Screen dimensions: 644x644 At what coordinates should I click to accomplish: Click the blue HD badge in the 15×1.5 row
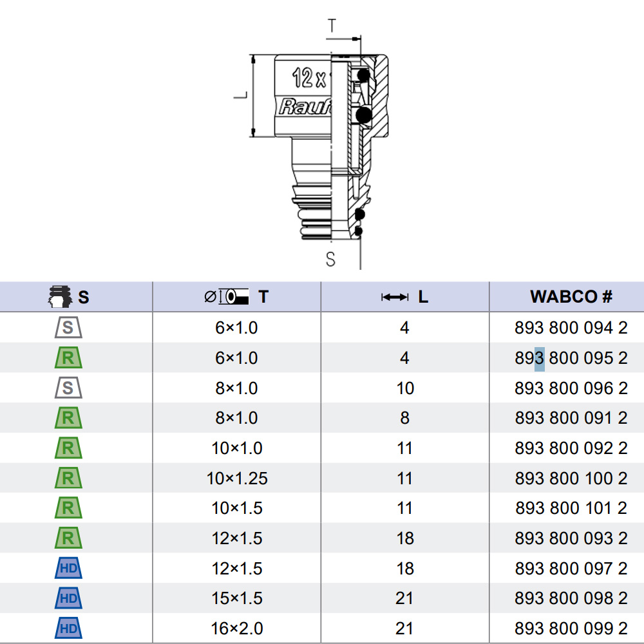click(68, 598)
